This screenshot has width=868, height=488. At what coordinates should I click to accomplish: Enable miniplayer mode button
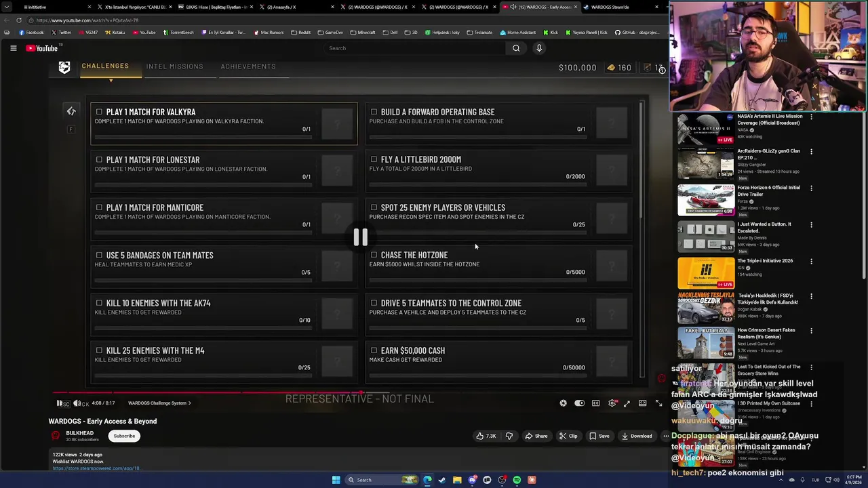tap(627, 403)
